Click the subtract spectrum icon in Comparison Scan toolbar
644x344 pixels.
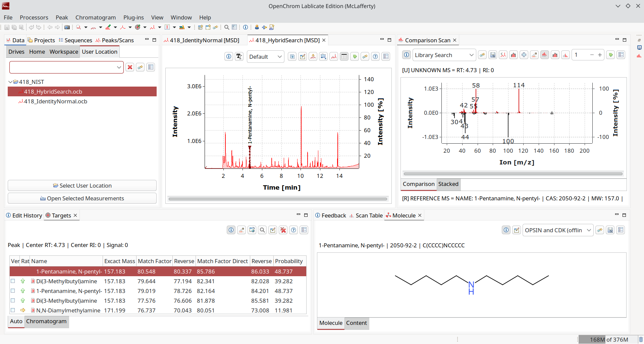click(x=503, y=55)
